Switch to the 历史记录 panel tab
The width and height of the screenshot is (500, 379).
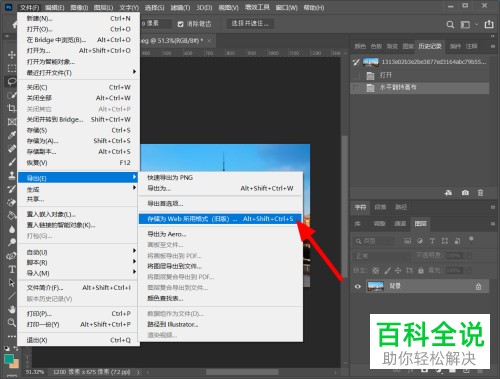430,46
